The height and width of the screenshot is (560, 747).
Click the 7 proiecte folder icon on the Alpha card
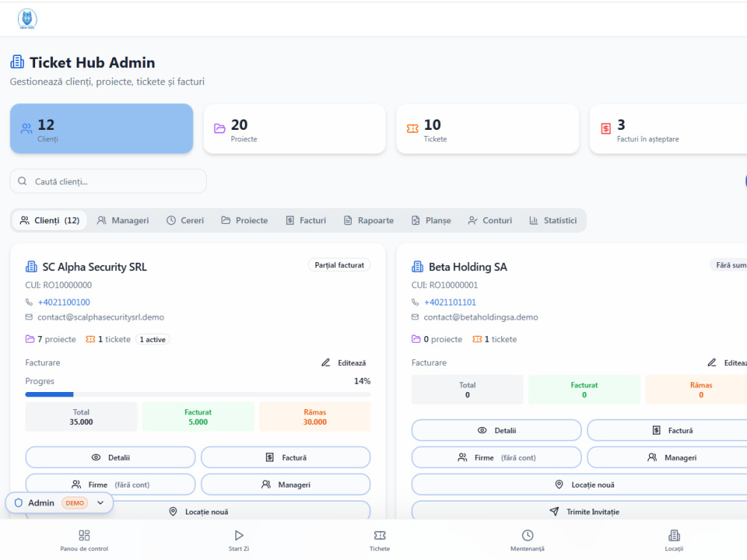coord(30,339)
